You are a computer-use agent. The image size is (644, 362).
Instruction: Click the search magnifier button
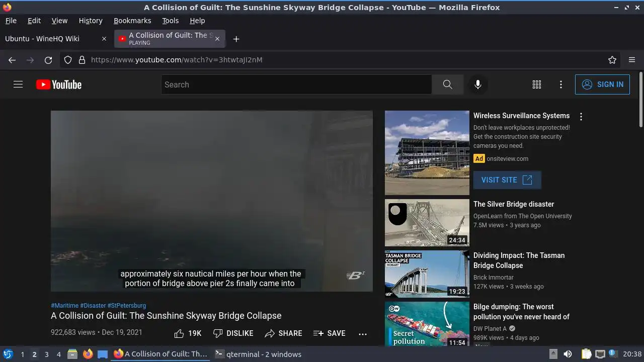447,84
